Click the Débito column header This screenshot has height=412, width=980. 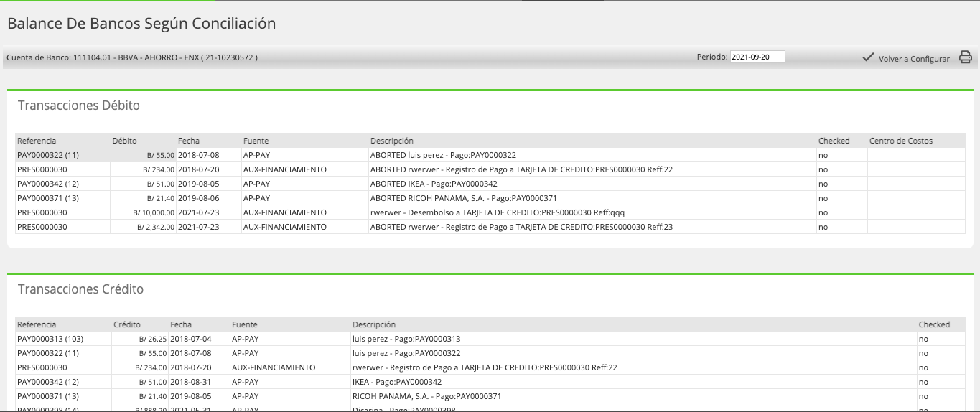pyautogui.click(x=124, y=141)
